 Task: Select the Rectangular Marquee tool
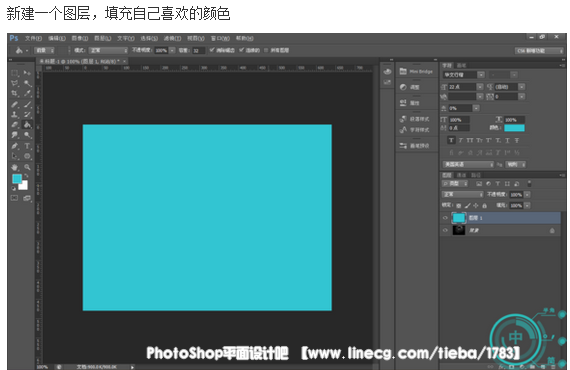point(15,73)
